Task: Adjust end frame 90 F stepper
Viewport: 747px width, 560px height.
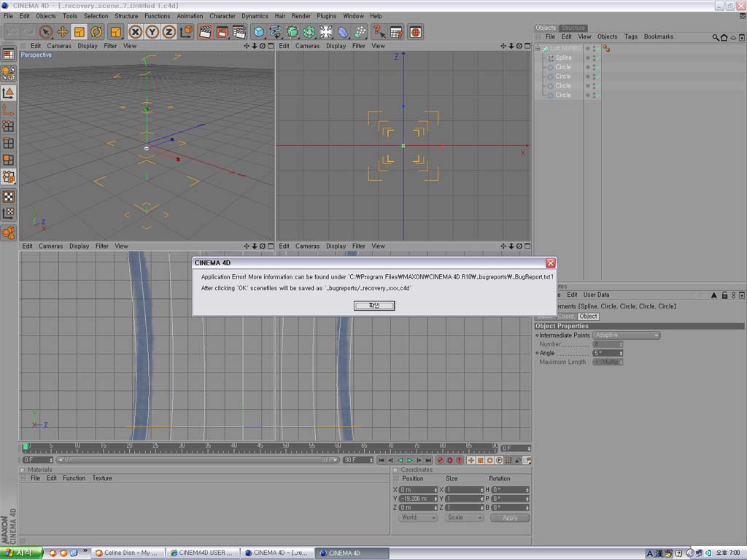Action: (x=371, y=460)
